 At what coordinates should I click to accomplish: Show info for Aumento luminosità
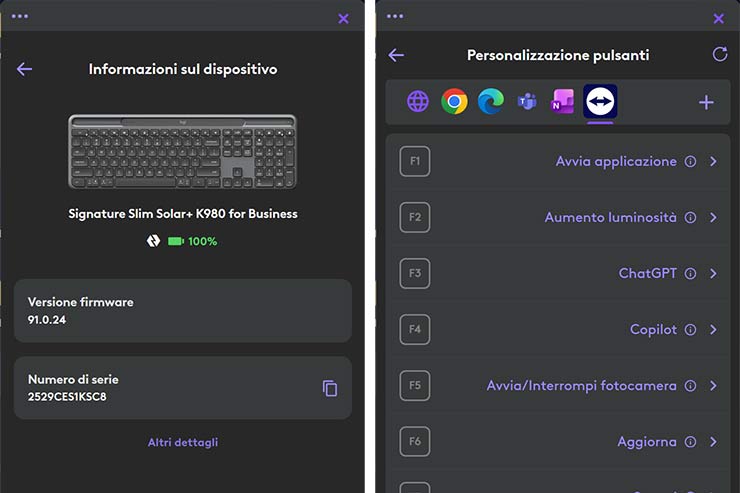tap(690, 217)
